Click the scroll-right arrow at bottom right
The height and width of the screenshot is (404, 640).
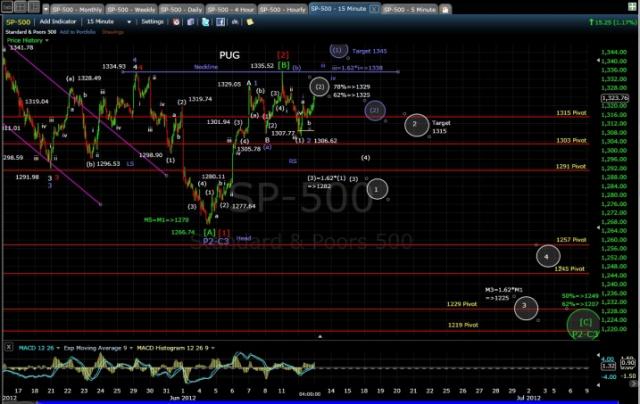tap(634, 384)
